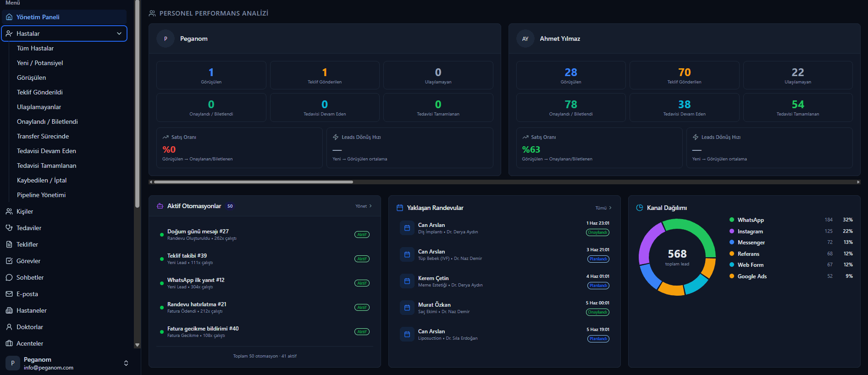Open Teklif Gönderildi submenu item

40,92
